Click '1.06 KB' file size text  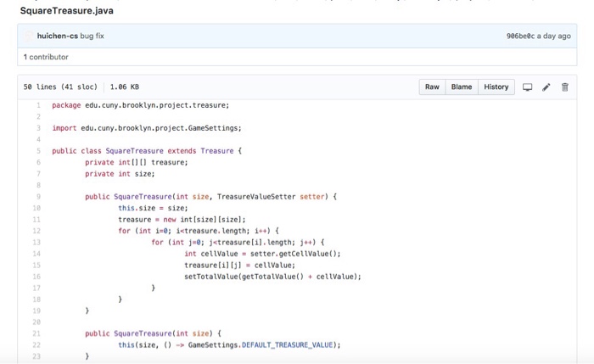pyautogui.click(x=125, y=87)
